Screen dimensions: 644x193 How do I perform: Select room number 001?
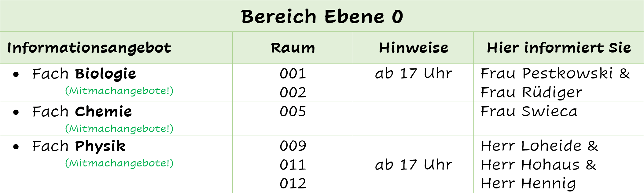[x=293, y=74]
